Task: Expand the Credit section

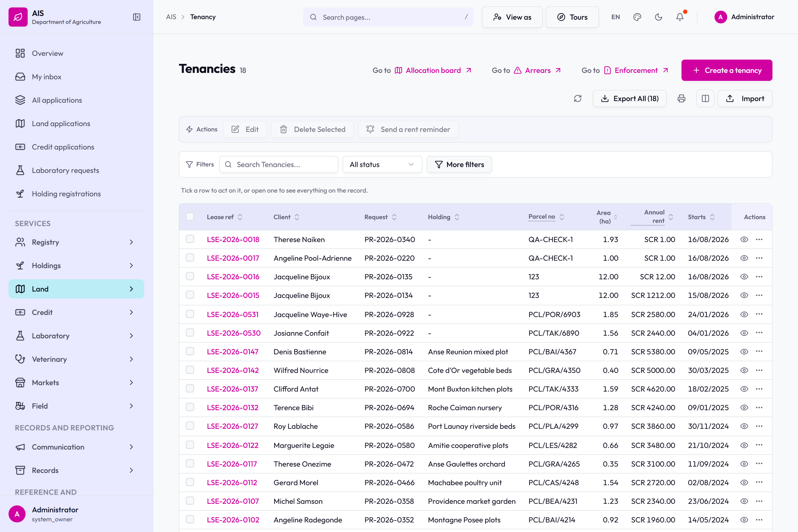Action: [x=76, y=312]
